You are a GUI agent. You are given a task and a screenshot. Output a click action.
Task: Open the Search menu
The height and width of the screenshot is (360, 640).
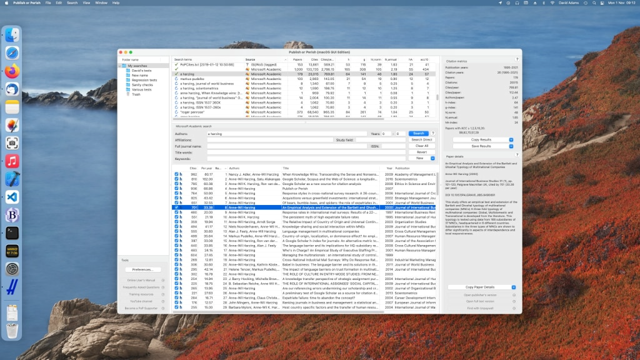72,3
